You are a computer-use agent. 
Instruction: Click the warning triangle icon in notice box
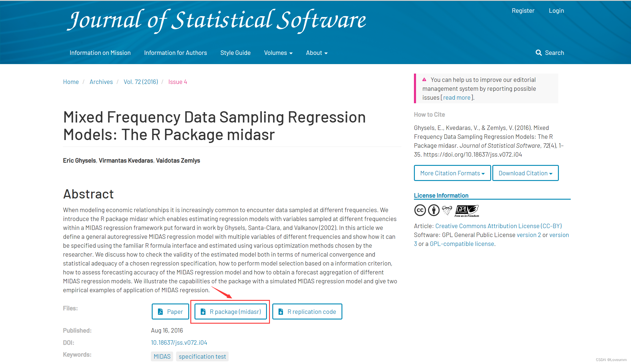(x=424, y=80)
